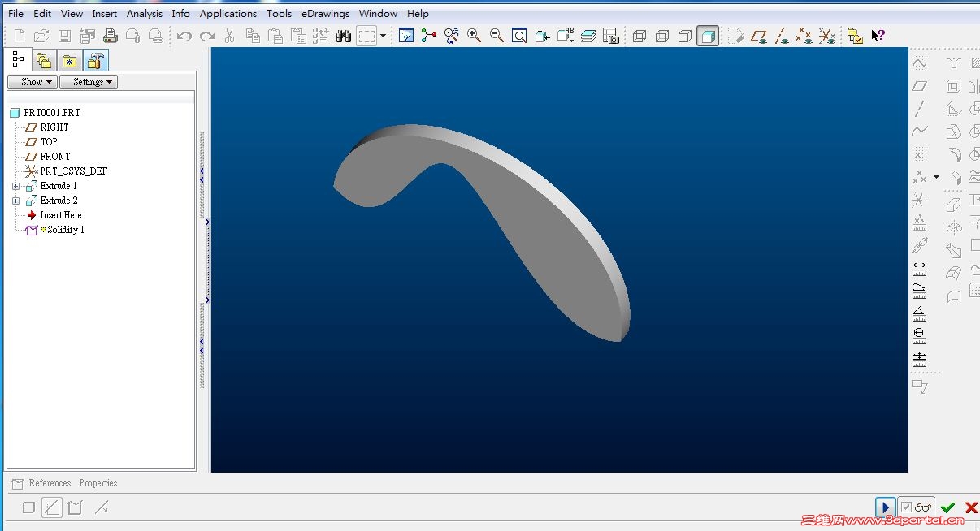Open the Applications menu
Viewport: 980px width, 531px height.
click(x=228, y=13)
